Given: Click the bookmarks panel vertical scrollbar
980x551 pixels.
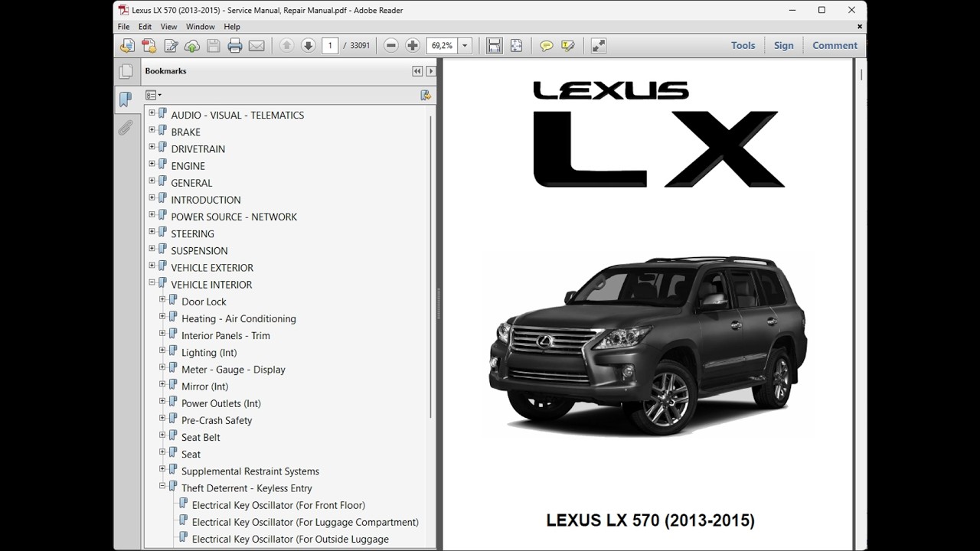Looking at the screenshot, I should pyautogui.click(x=431, y=268).
